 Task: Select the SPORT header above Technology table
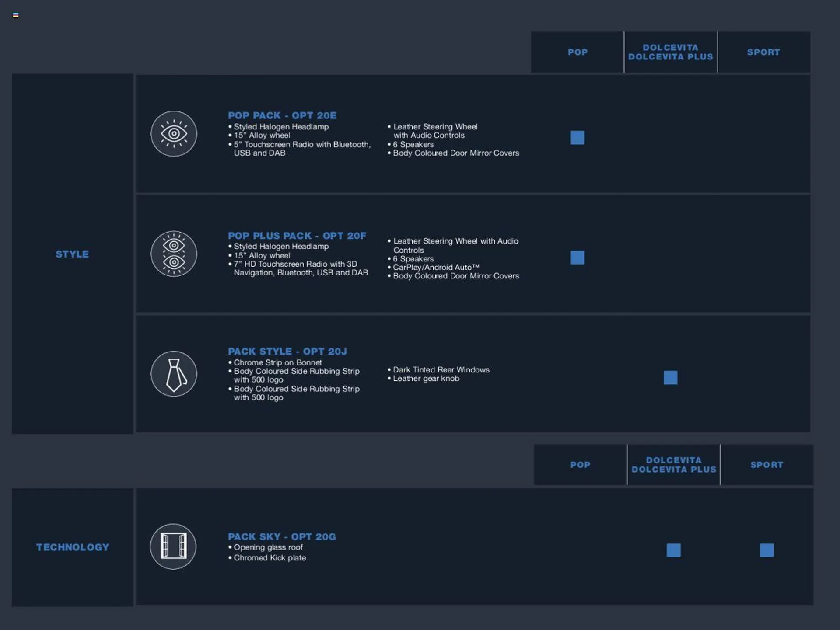(x=766, y=465)
